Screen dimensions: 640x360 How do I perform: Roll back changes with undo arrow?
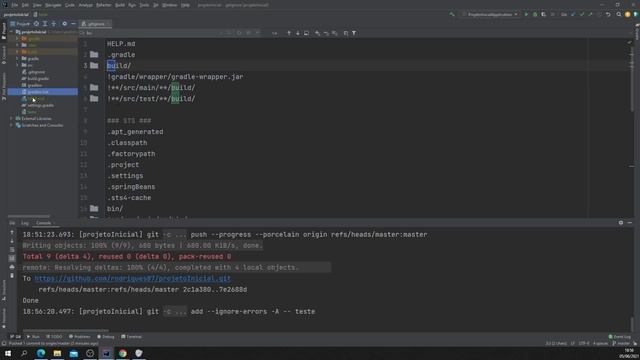click(x=608, y=14)
